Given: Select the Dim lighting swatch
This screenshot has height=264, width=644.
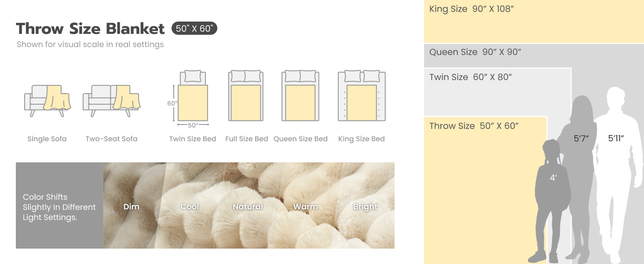Looking at the screenshot, I should (132, 206).
